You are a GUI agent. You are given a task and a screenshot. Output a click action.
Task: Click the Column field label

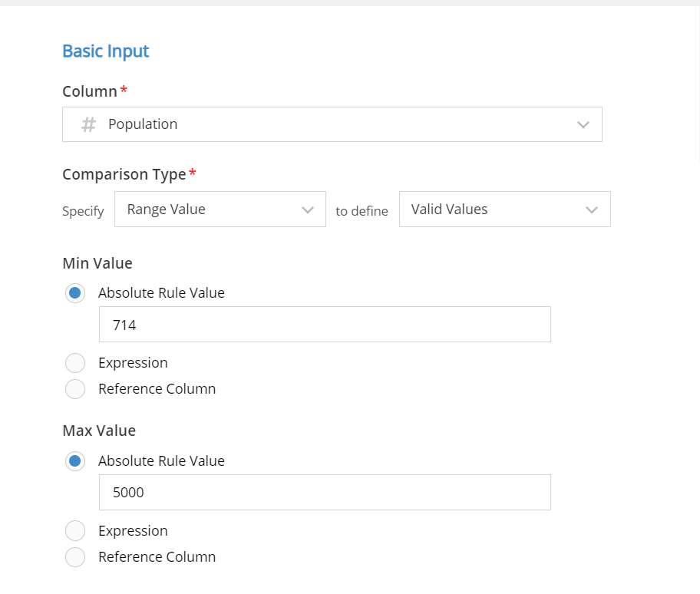pos(90,91)
